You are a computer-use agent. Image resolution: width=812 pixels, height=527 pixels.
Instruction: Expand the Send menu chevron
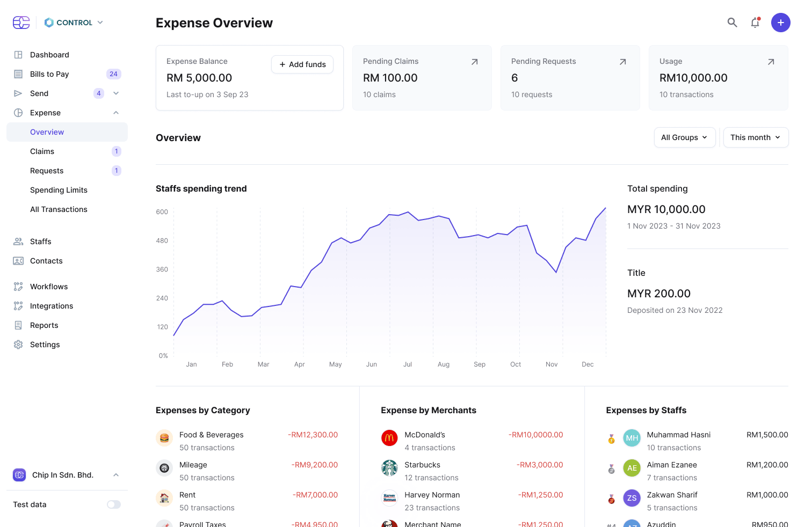tap(116, 93)
